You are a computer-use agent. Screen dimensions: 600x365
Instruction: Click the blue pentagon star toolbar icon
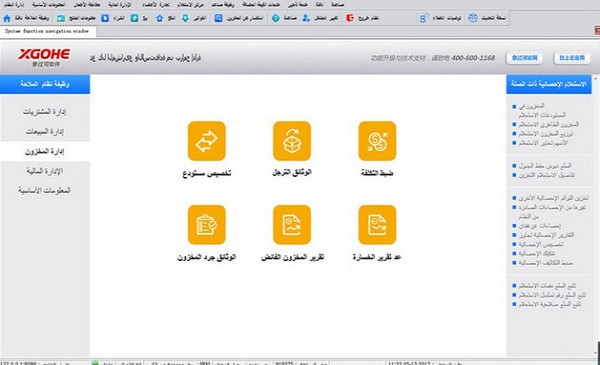click(160, 18)
